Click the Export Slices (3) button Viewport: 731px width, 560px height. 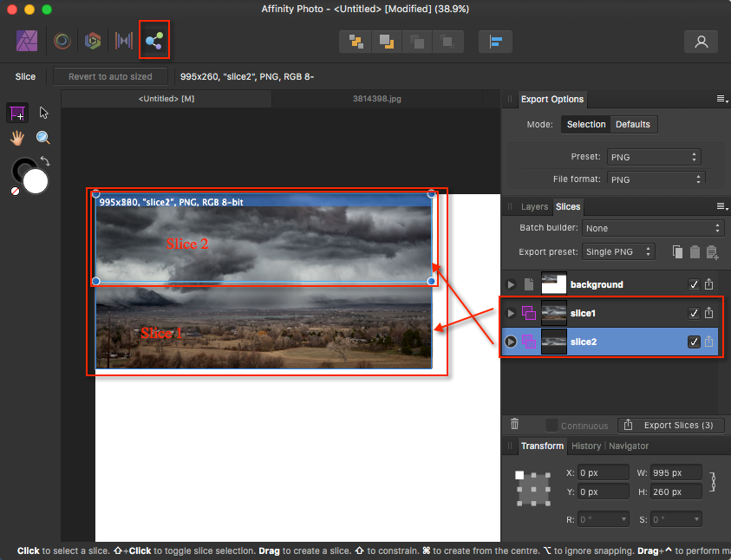click(x=671, y=425)
